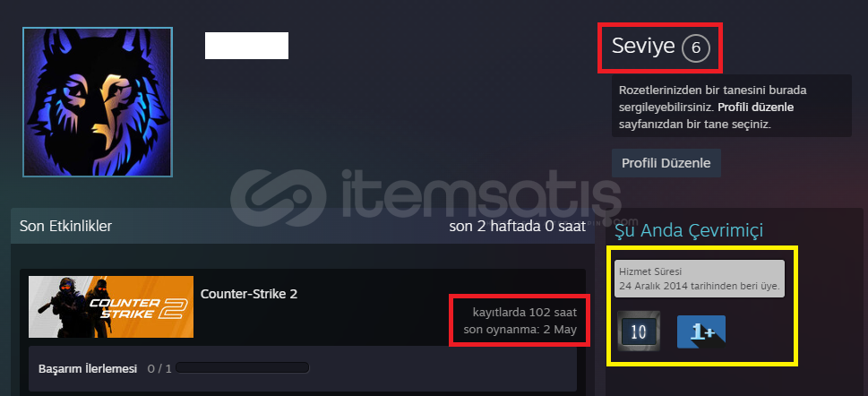Click the Profili Düzenle button

pos(666,163)
